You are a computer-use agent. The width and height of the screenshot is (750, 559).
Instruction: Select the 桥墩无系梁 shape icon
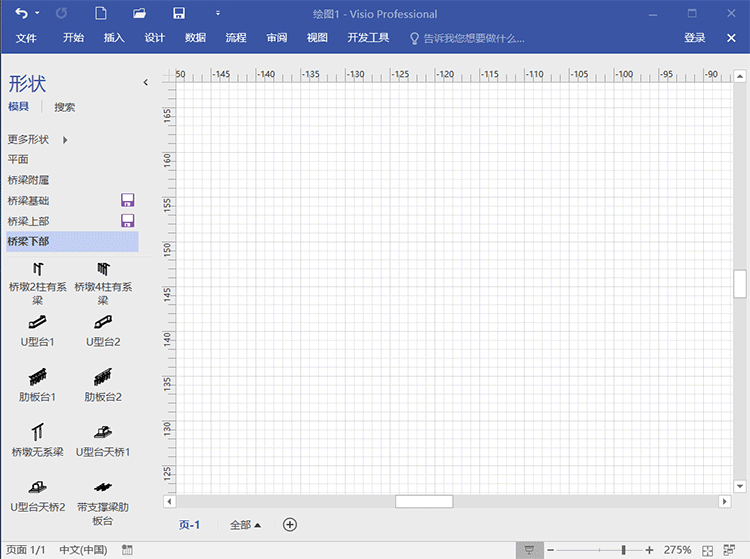click(x=38, y=432)
